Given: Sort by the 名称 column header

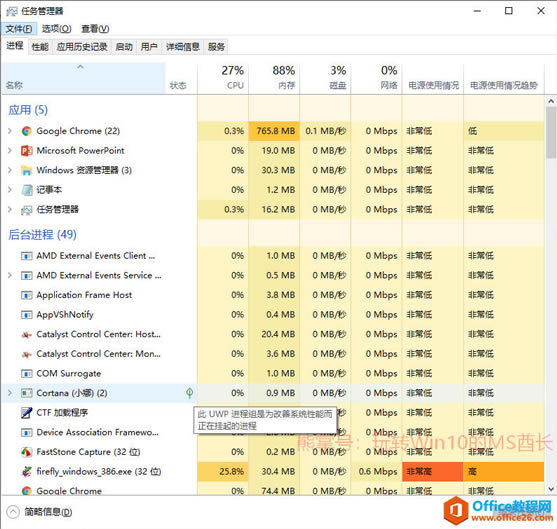Looking at the screenshot, I should click(x=83, y=79).
